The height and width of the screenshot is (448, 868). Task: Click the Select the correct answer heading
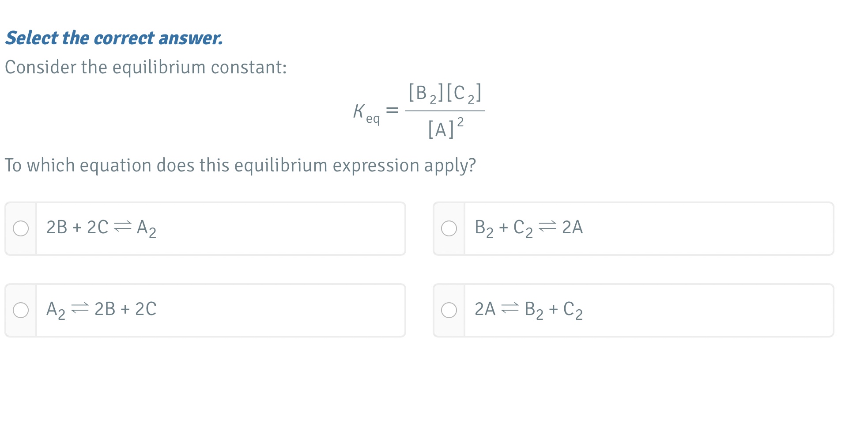[114, 38]
